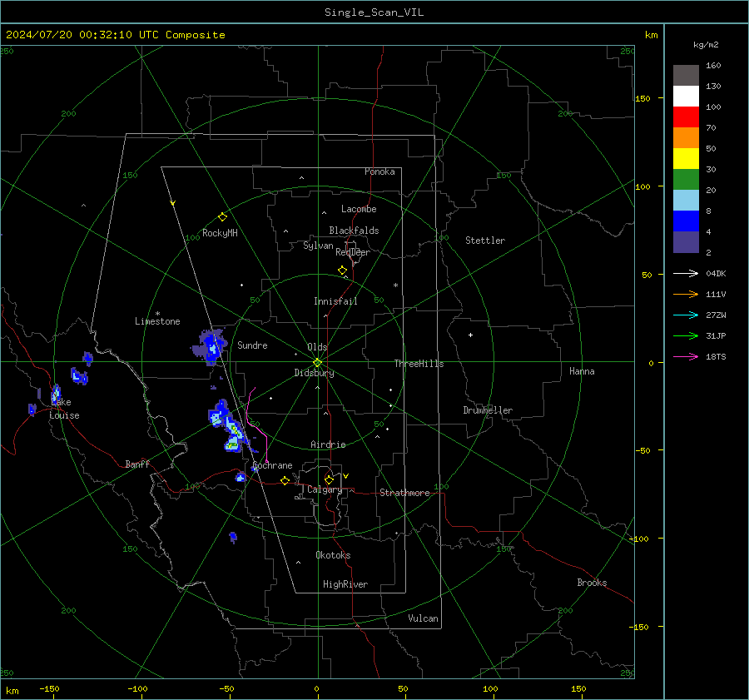This screenshot has width=749, height=700.
Task: Click the Single_Scan_VIL title
Action: 374,12
